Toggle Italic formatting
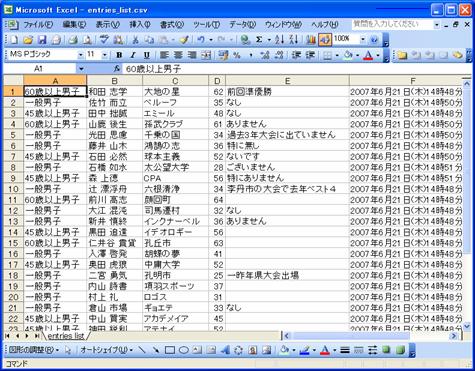The height and width of the screenshot is (371, 475). pyautogui.click(x=133, y=55)
